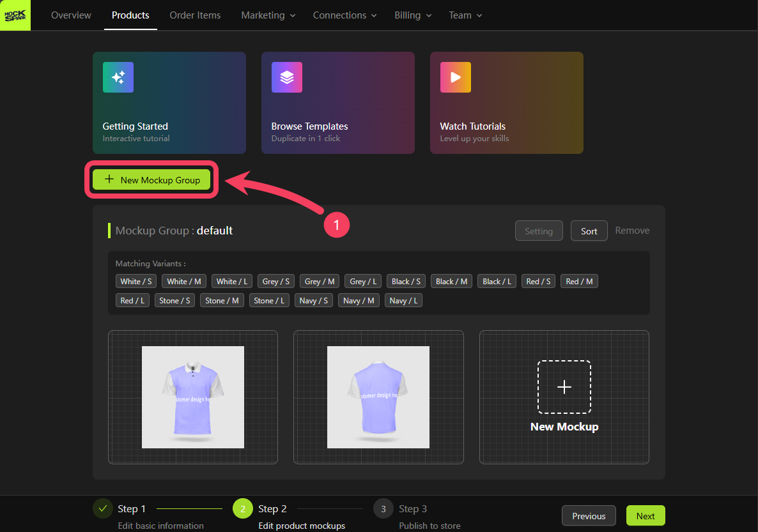The image size is (758, 532).
Task: Click the Grey / L variant tag
Action: coord(363,281)
